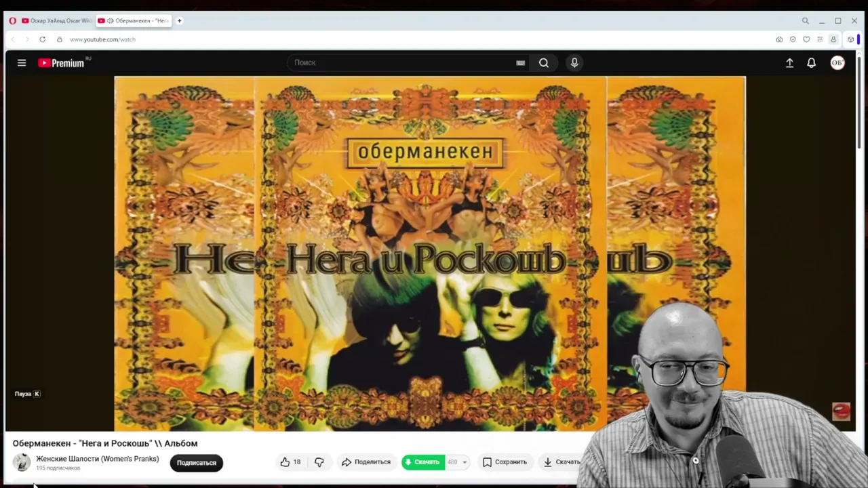Click the Подписаться subscribe button
Viewport: 868px width, 488px height.
pos(197,463)
